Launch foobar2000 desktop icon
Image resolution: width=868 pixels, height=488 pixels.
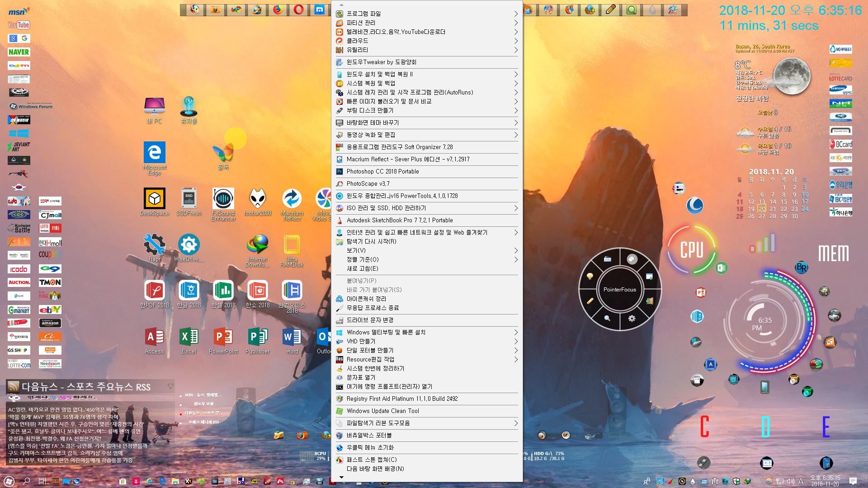pos(258,202)
